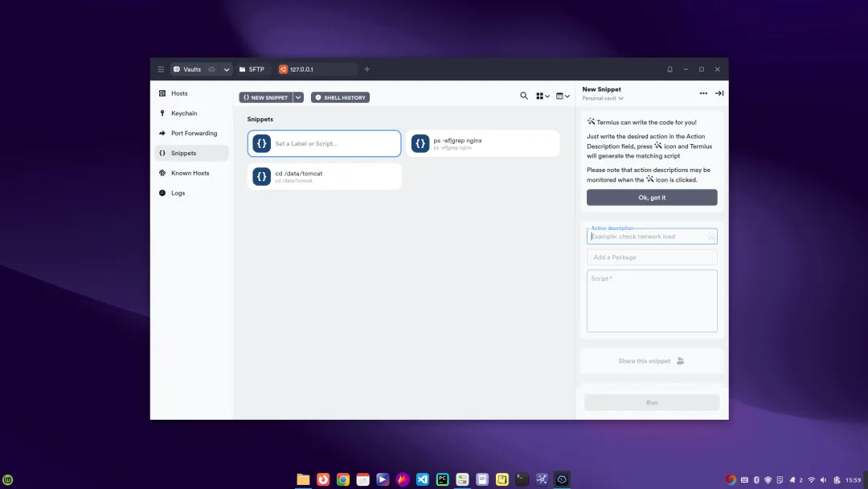
Task: Open the sort options dropdown
Action: pyautogui.click(x=563, y=97)
